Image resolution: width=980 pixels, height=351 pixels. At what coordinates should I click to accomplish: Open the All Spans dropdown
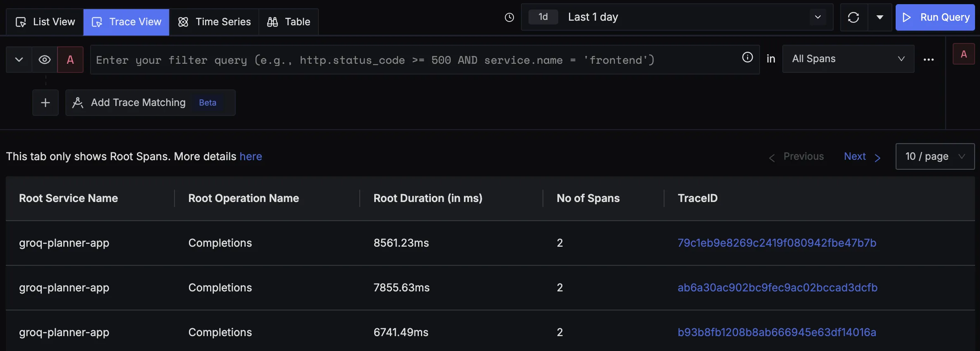pos(848,59)
